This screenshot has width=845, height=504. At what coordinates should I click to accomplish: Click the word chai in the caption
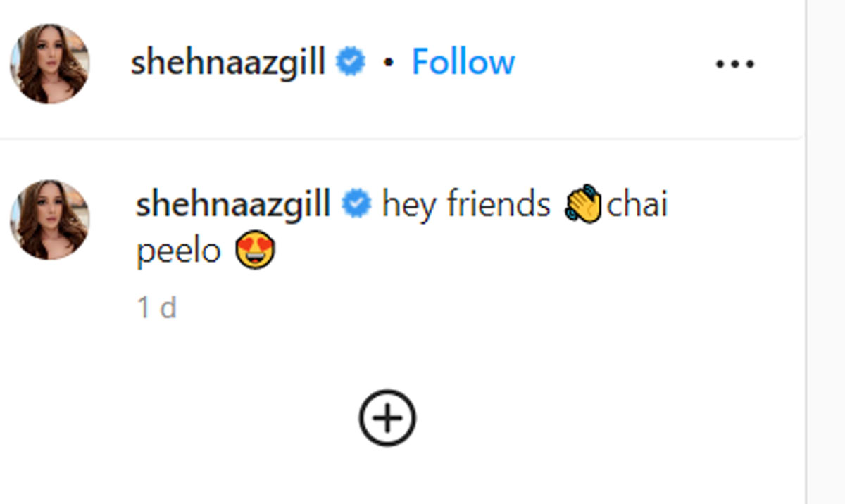pyautogui.click(x=637, y=206)
